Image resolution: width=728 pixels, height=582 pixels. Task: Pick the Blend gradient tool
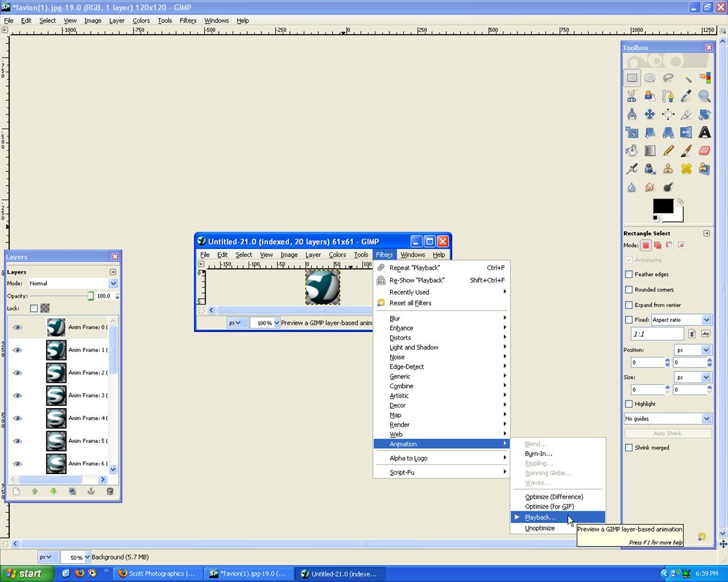[x=650, y=151]
